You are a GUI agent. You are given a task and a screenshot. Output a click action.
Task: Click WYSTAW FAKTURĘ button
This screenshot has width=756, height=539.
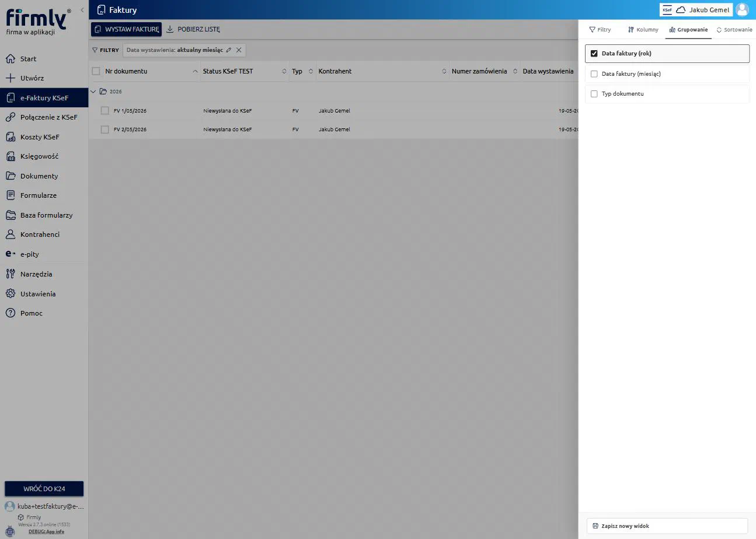click(126, 29)
